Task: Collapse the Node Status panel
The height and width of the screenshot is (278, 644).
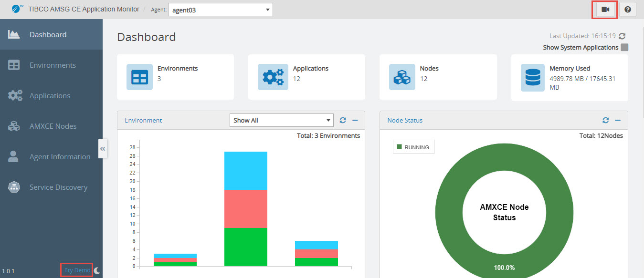Action: (618, 120)
